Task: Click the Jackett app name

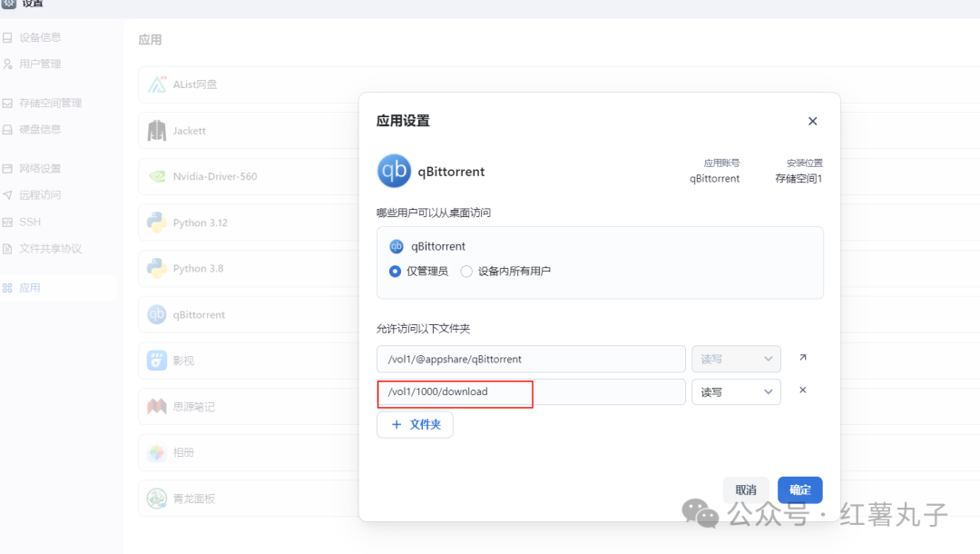Action: pyautogui.click(x=190, y=131)
